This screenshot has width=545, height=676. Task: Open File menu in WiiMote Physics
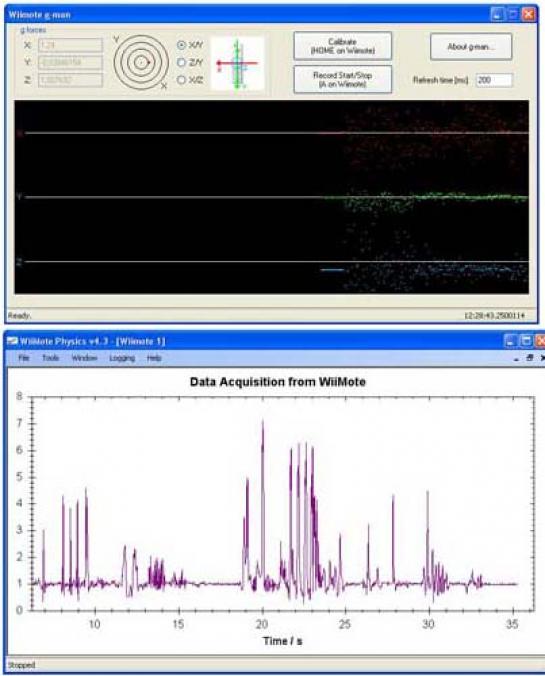[24, 358]
